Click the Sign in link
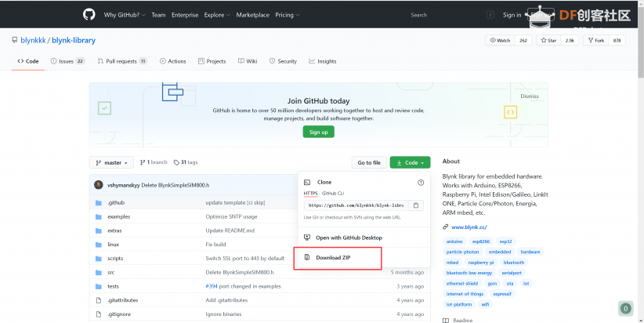This screenshot has height=323, width=644. pos(512,15)
